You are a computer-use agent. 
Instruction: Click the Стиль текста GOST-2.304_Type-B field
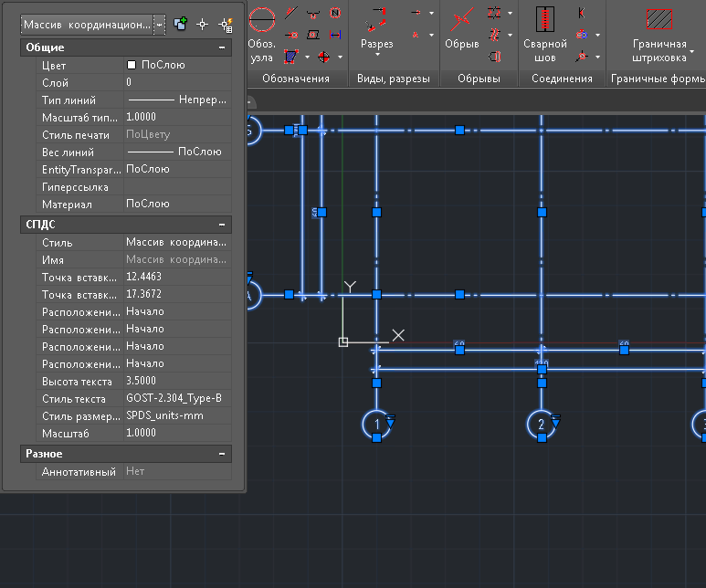pyautogui.click(x=174, y=399)
